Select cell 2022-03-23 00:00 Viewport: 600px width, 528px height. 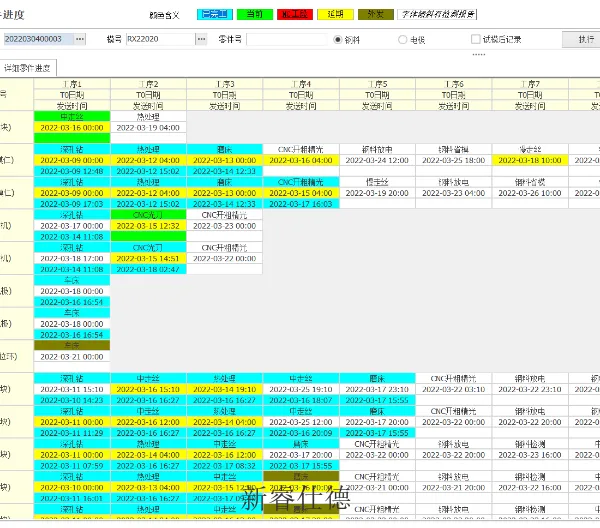(225, 226)
